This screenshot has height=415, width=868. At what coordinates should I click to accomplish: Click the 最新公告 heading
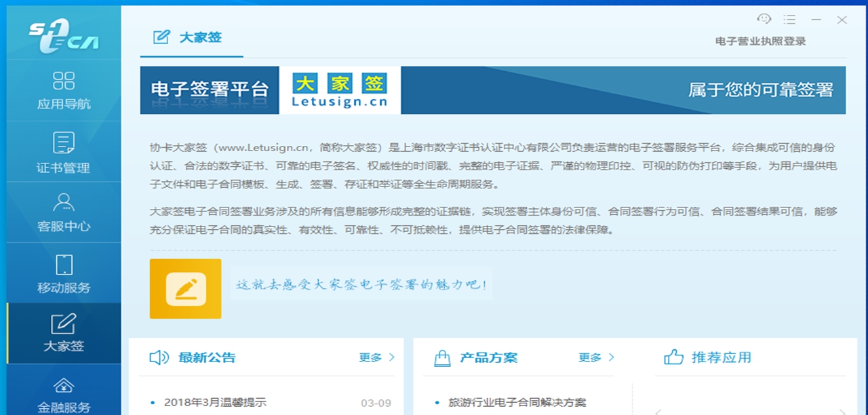click(207, 357)
